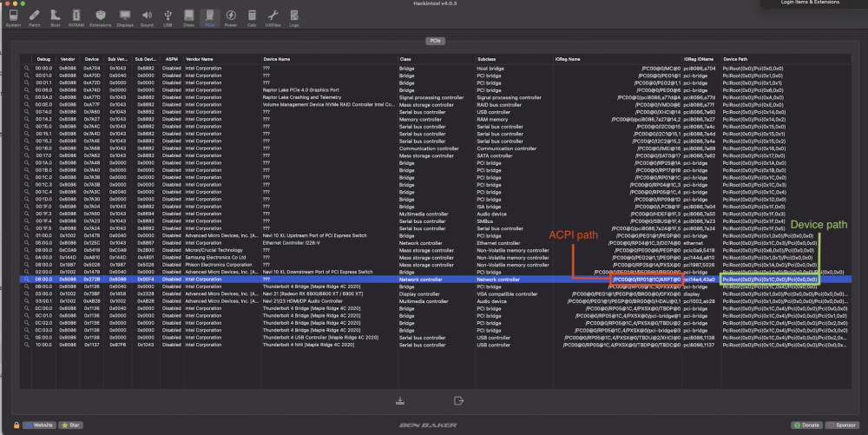Open the Calc section
The width and height of the screenshot is (868, 435).
pos(252,17)
